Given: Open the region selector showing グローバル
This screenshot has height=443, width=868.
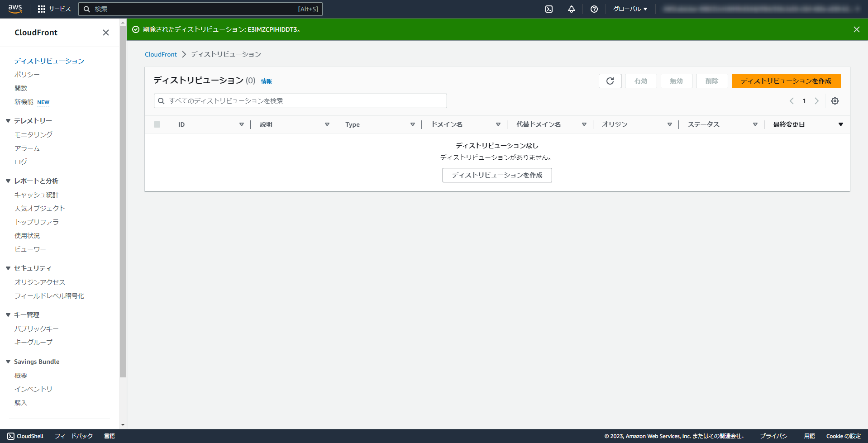Looking at the screenshot, I should 630,9.
